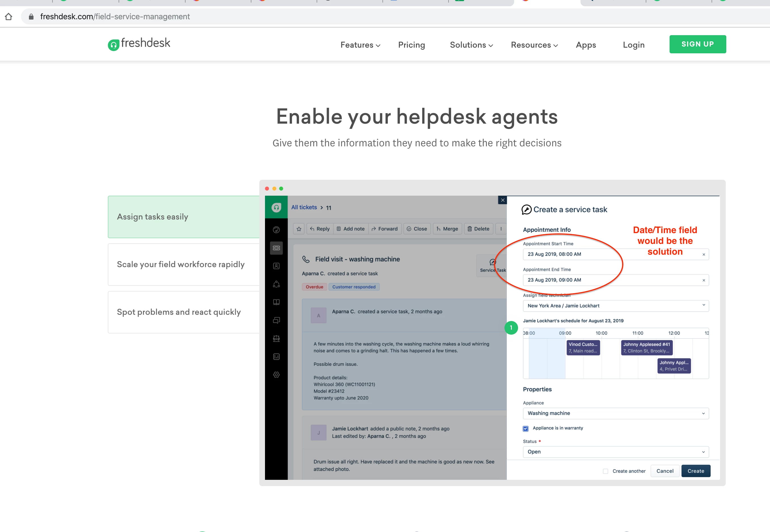Expand the Solutions menu
The height and width of the screenshot is (532, 770).
[x=471, y=45]
